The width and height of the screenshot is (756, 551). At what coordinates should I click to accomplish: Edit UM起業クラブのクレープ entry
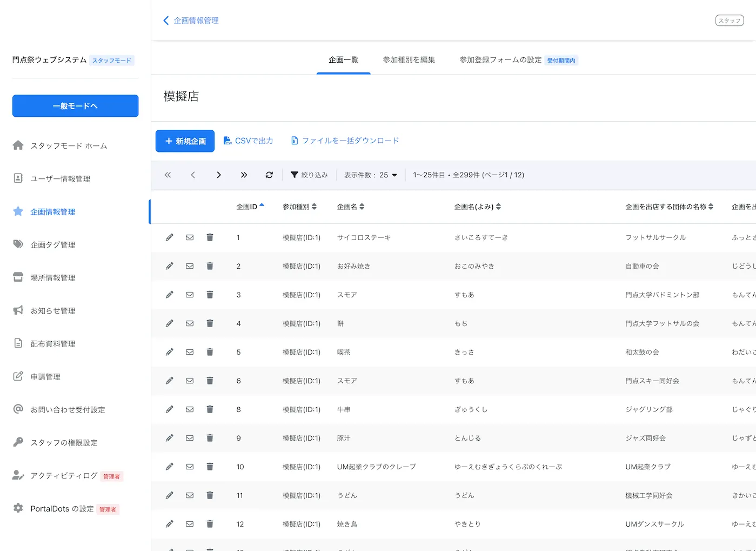pos(170,467)
